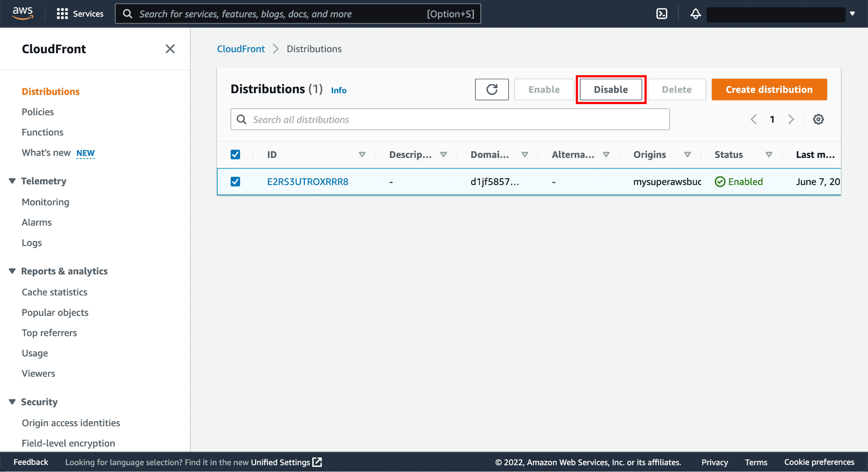Click the Delete button
This screenshot has height=472, width=868.
(677, 89)
